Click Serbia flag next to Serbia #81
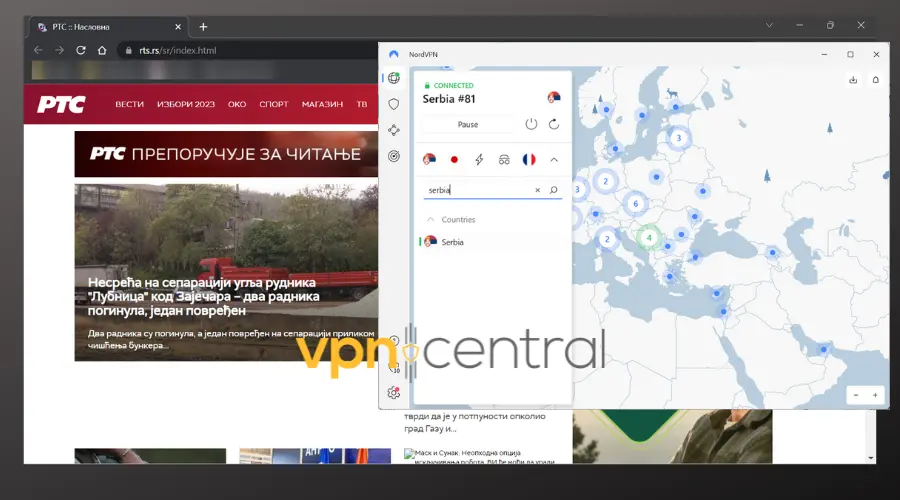The width and height of the screenshot is (900, 500). tap(554, 98)
